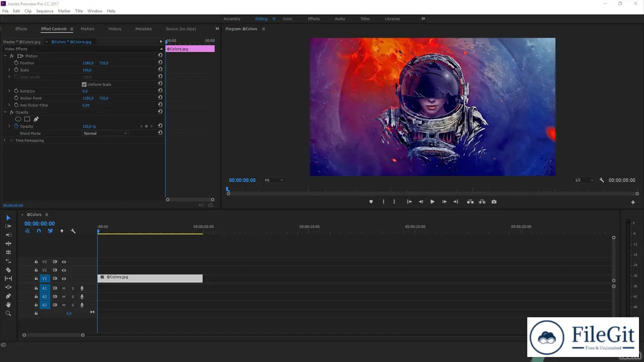Hide track V3 output eye
Screen dimensions: 644x362
(64, 262)
